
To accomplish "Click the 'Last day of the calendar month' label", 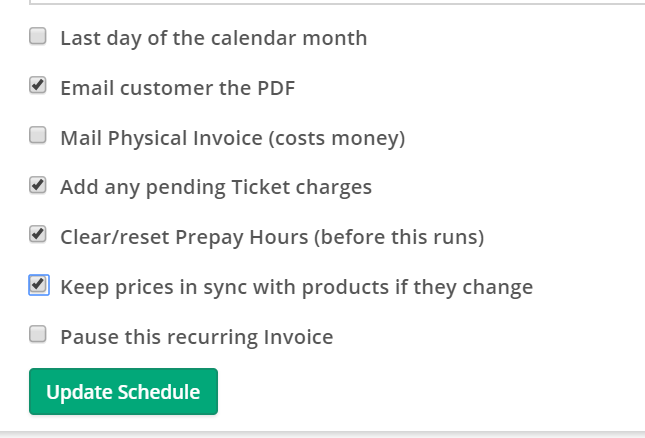I will 213,38.
